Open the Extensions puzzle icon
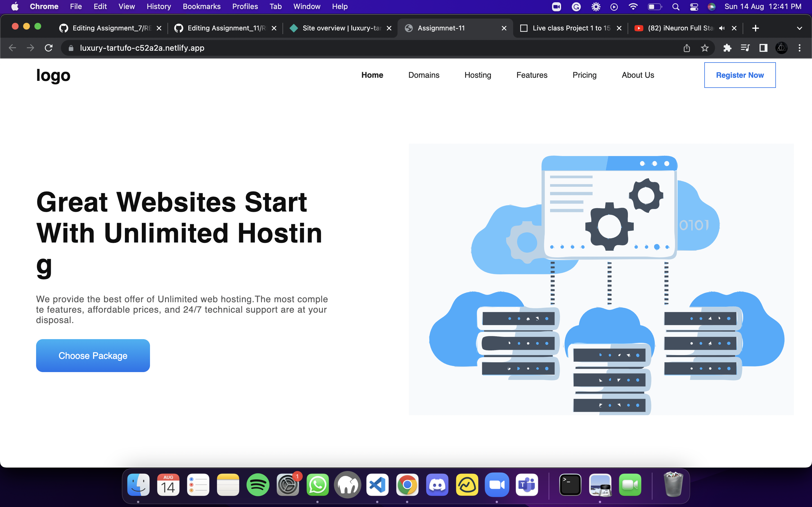 (727, 48)
